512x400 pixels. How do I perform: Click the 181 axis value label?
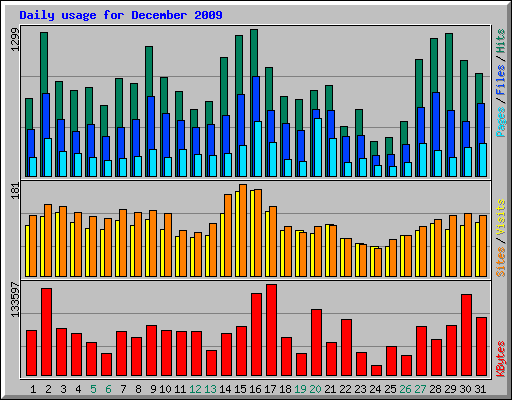click(x=15, y=191)
